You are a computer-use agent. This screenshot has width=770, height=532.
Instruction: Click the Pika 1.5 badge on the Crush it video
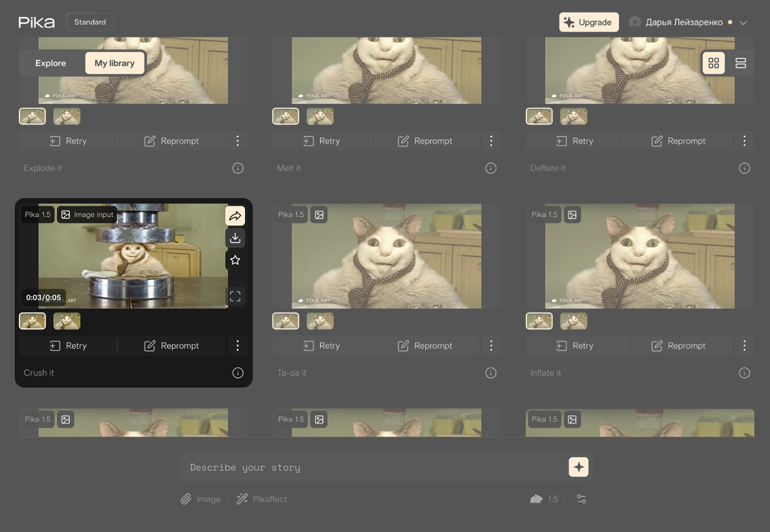38,215
